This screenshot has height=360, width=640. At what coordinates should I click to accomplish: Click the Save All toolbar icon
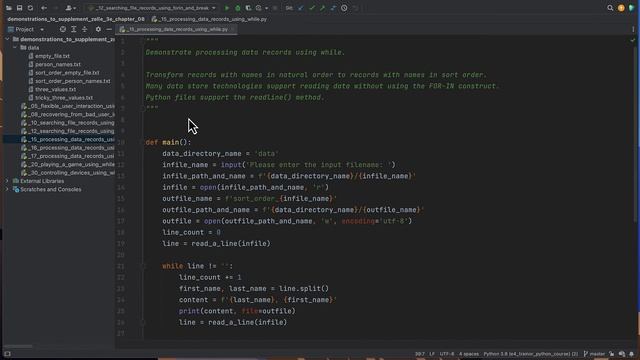click(19, 8)
